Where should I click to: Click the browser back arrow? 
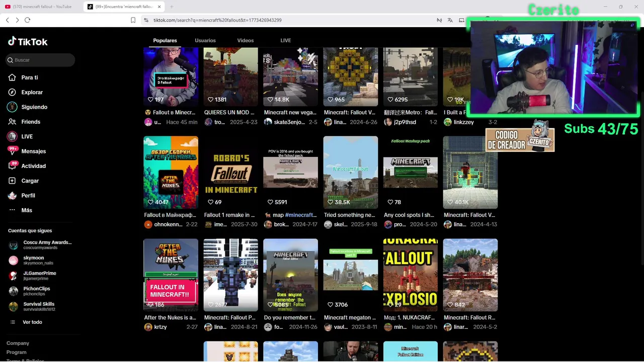click(7, 20)
